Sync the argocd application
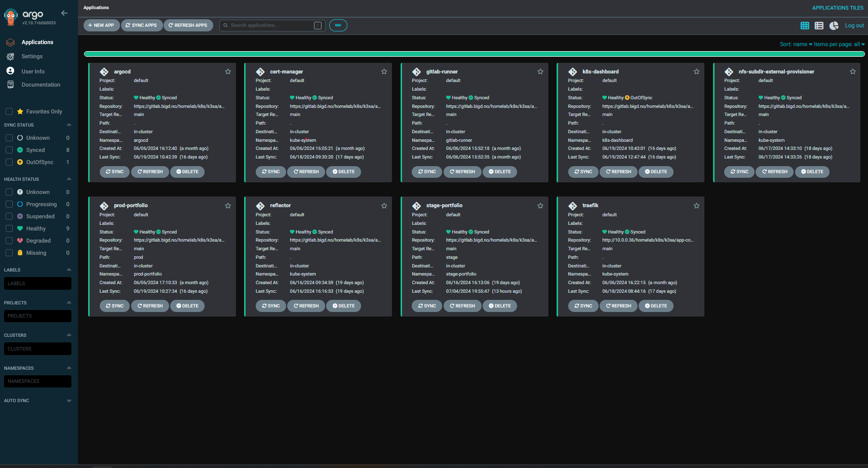The image size is (868, 468). (x=115, y=172)
